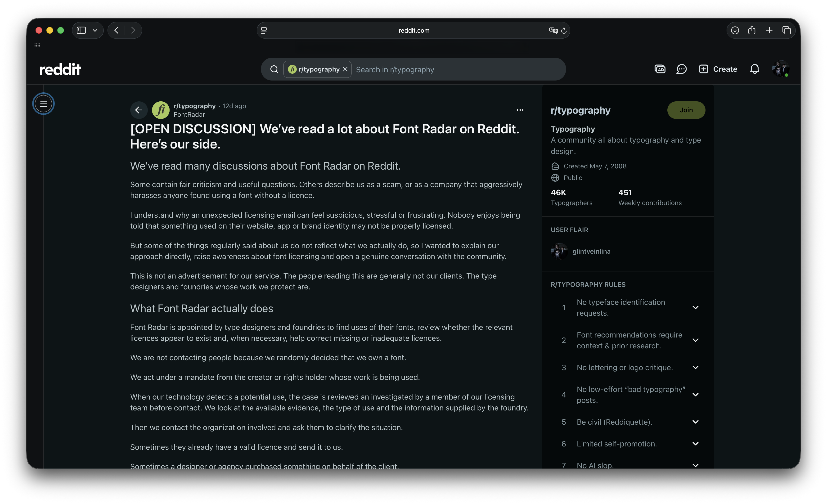The width and height of the screenshot is (827, 504).
Task: Click the Create post button
Action: point(718,69)
